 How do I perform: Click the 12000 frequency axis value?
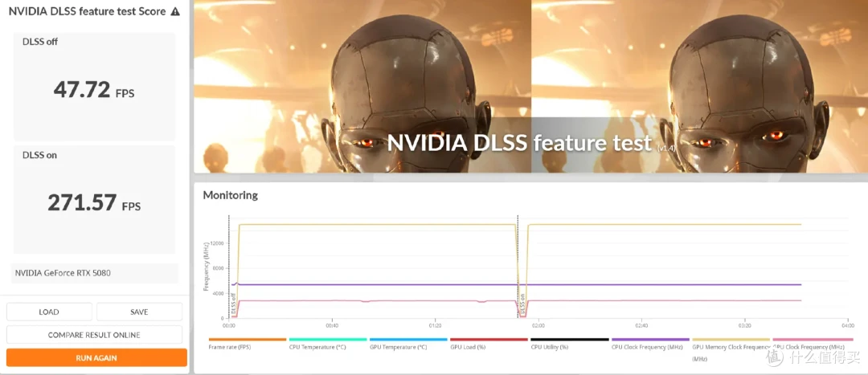(217, 243)
